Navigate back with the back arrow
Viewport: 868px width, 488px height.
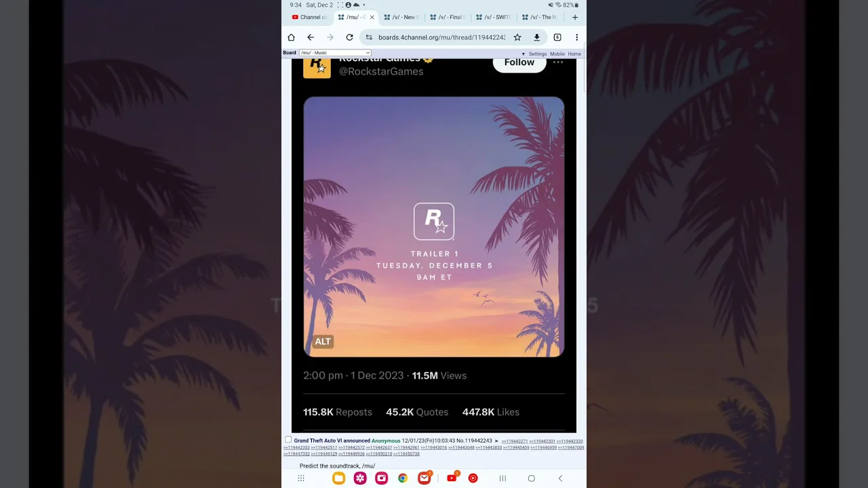pyautogui.click(x=311, y=37)
